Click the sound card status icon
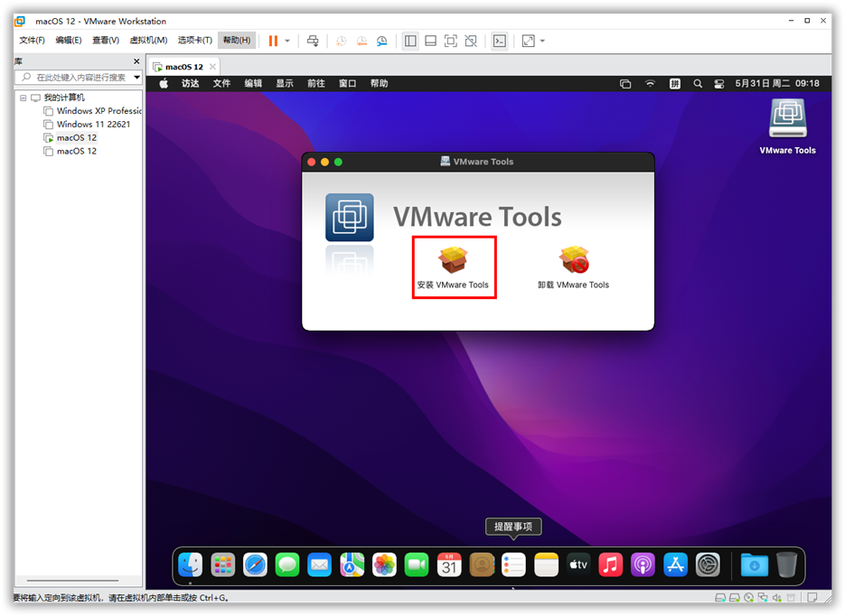The height and width of the screenshot is (616, 845). click(776, 597)
